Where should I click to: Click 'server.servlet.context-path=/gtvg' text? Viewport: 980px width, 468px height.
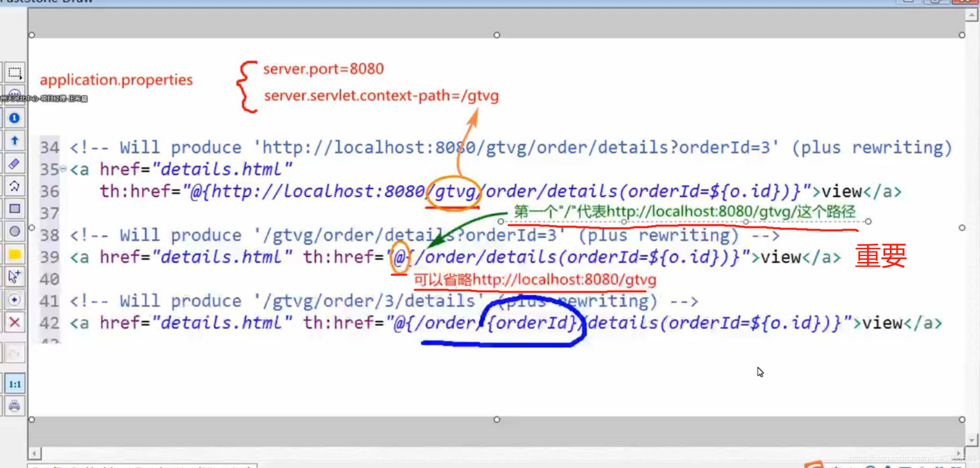[x=381, y=96]
